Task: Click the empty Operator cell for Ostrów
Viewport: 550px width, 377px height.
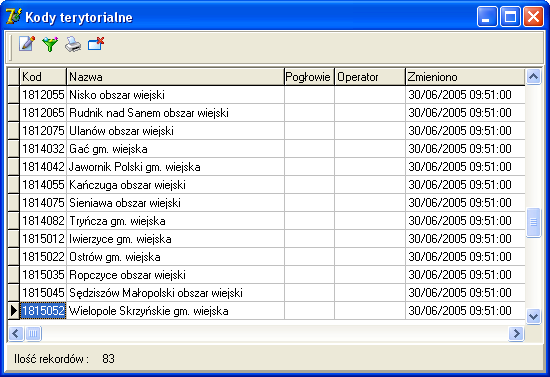Action: pyautogui.click(x=370, y=257)
